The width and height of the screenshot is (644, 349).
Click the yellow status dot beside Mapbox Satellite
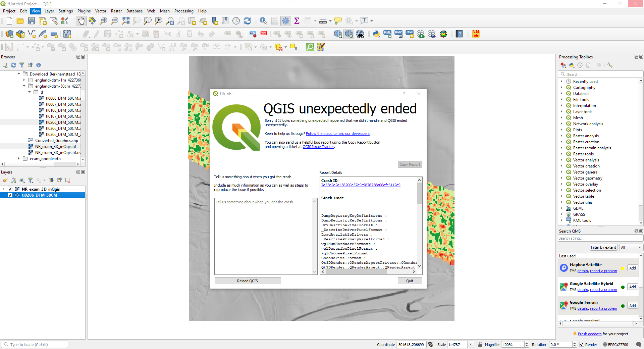623,268
